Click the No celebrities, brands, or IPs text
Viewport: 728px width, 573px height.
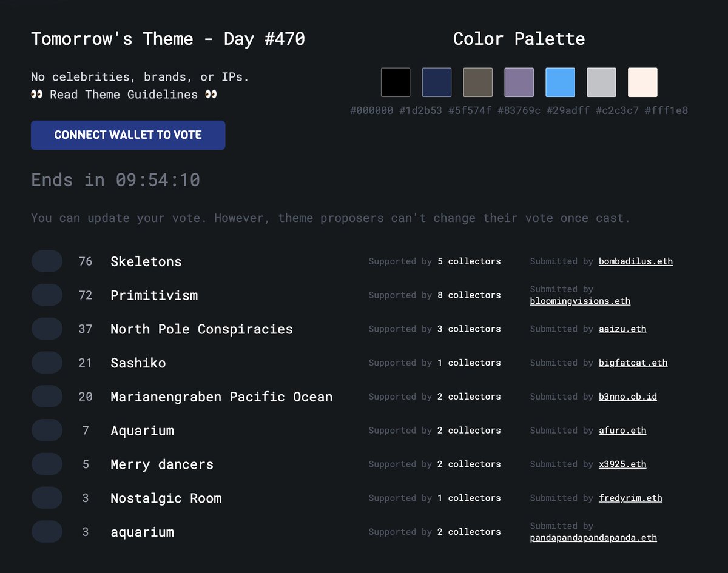(140, 77)
